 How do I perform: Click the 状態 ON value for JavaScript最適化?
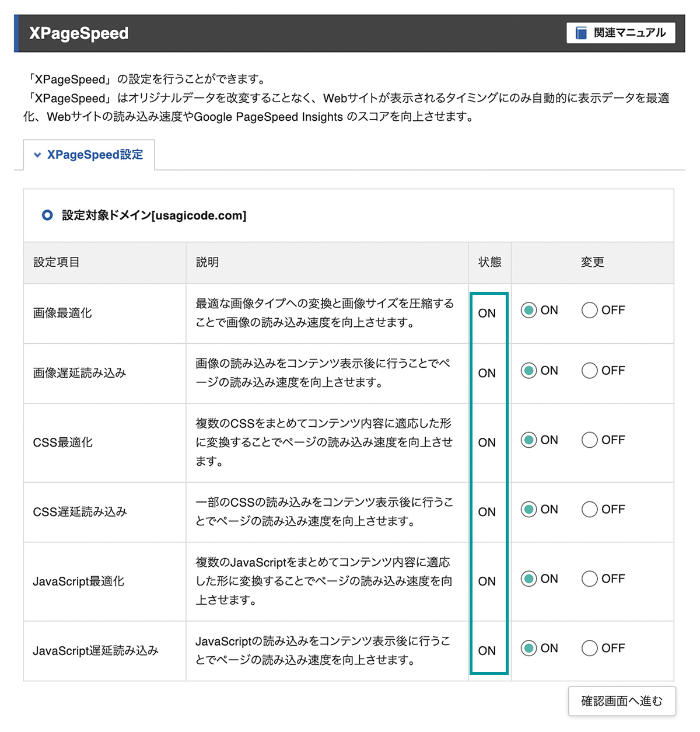tap(487, 582)
